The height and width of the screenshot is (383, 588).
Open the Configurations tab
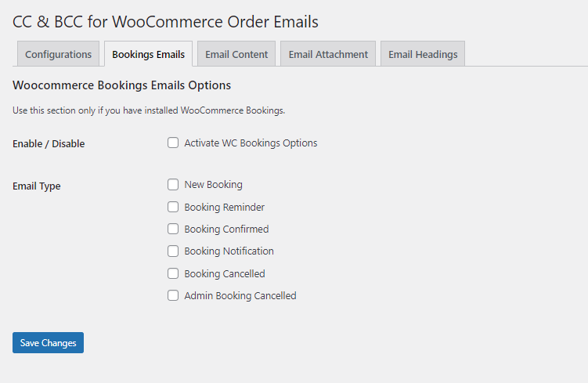point(58,54)
